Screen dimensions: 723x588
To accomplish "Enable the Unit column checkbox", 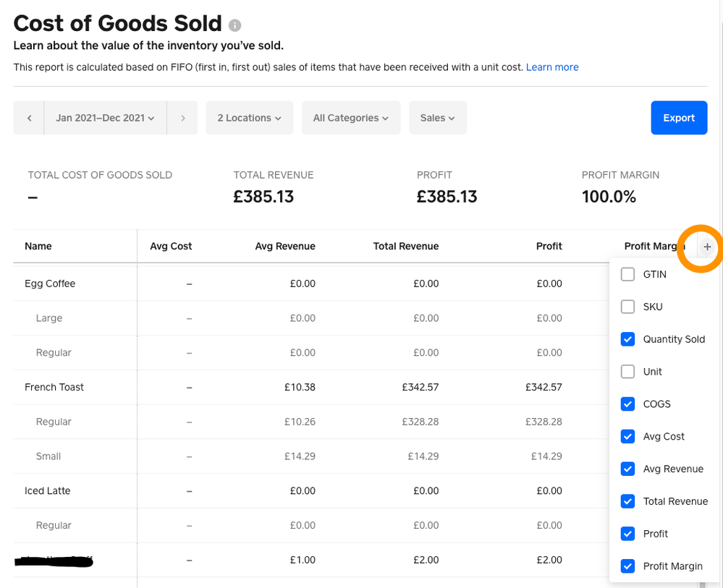I will click(x=627, y=372).
